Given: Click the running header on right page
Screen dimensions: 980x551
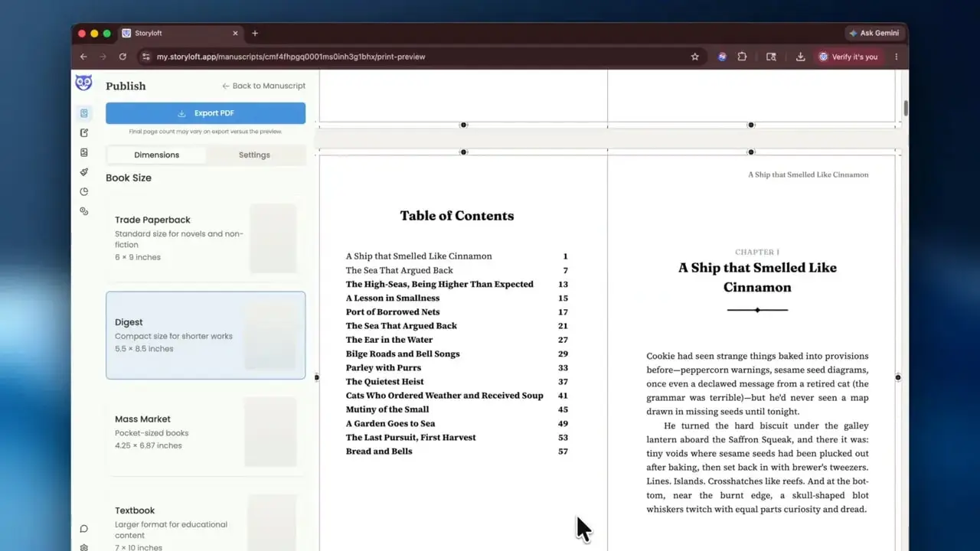Looking at the screenshot, I should pyautogui.click(x=808, y=174).
